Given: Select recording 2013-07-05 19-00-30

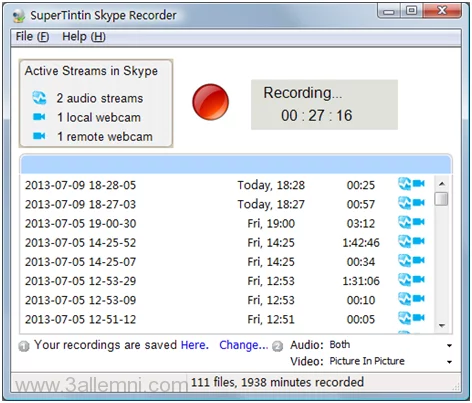Looking at the screenshot, I should (227, 223).
